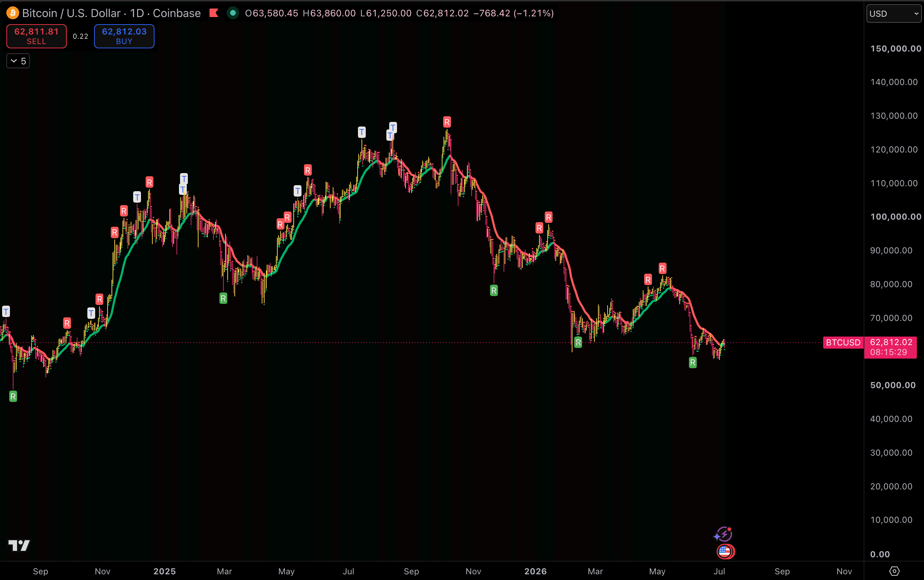Click the T marker just before November 2024
Viewport: 924px width, 580px height.
91,313
